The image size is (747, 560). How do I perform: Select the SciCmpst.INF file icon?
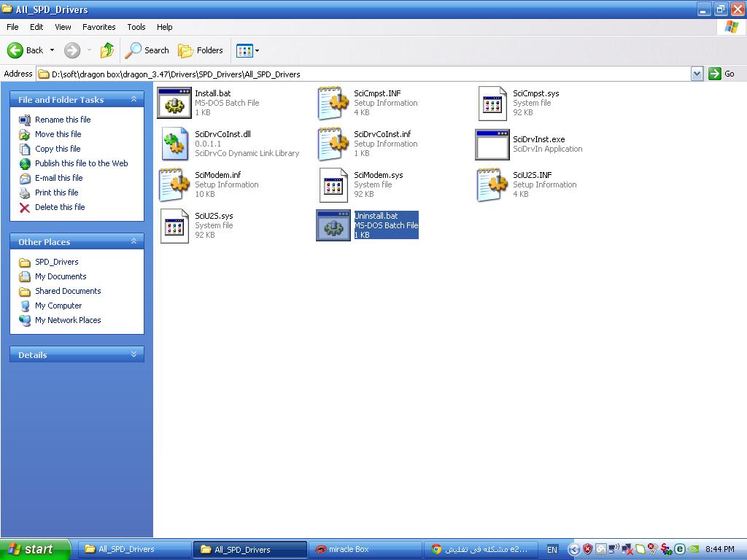(333, 103)
